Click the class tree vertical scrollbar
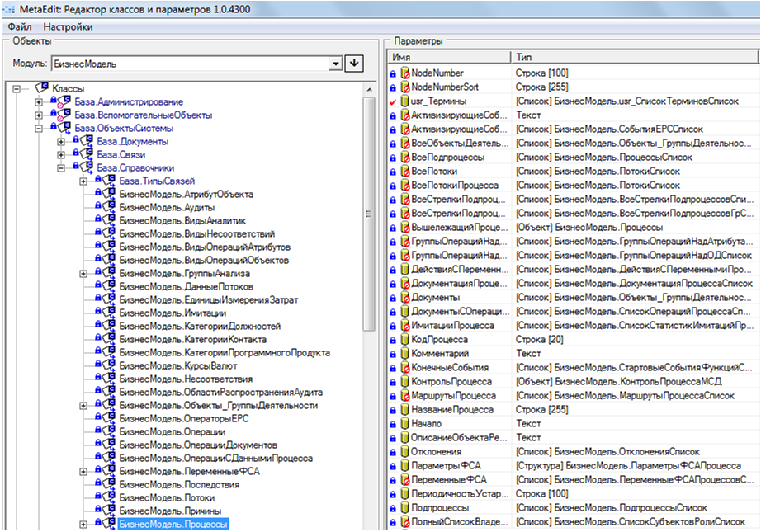 point(370,247)
